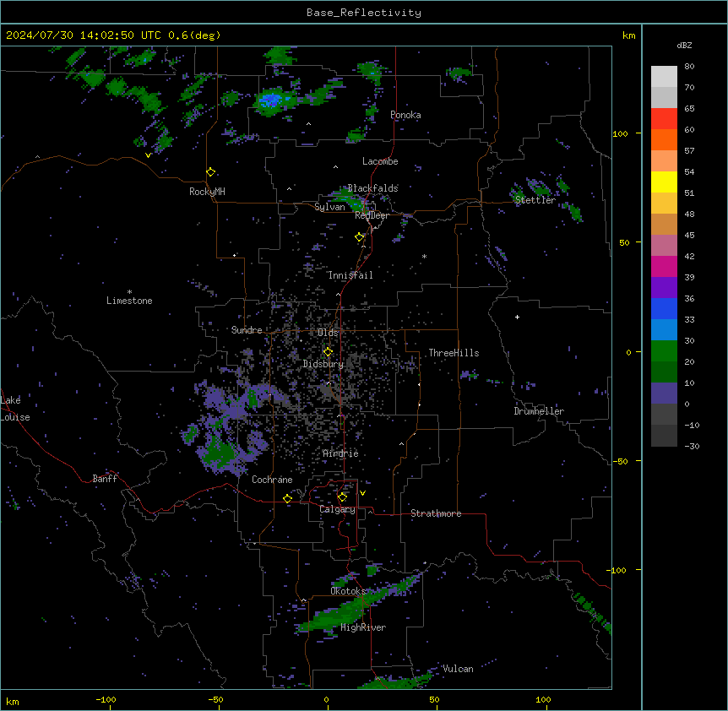728x711 pixels.
Task: Click the 2024/07/30 14:02:50 UTC timestamp
Action: point(113,35)
